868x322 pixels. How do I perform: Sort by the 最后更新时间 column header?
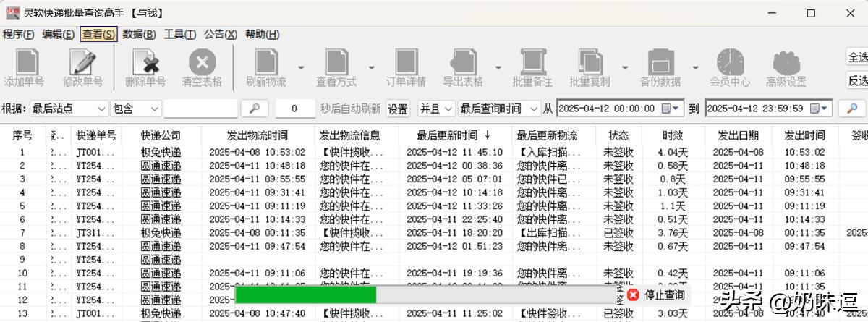452,135
